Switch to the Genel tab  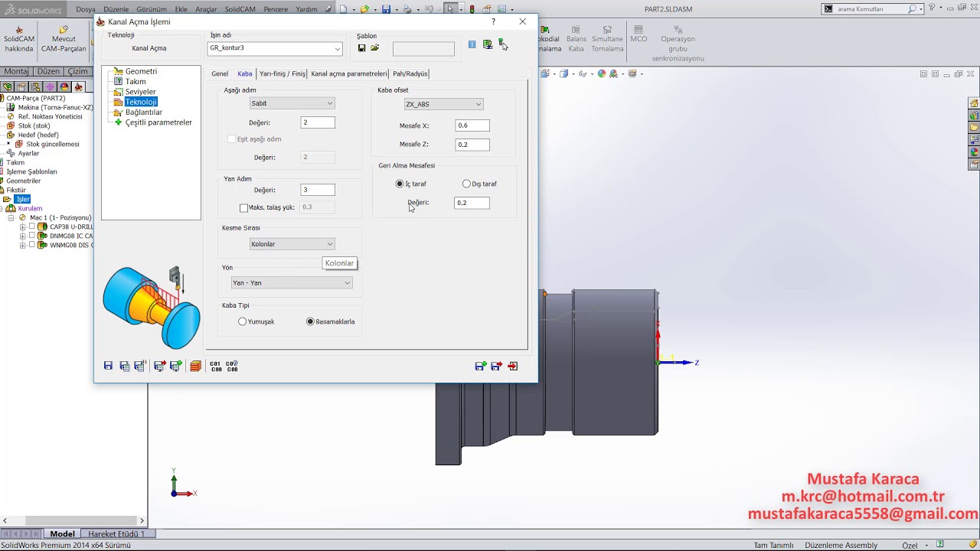[x=220, y=73]
